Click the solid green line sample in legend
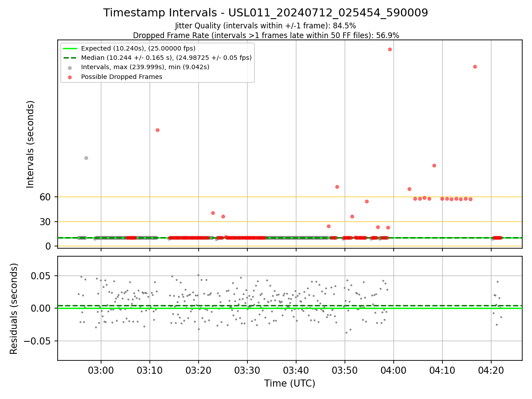Screen dimensions: 532x399 tap(70, 48)
